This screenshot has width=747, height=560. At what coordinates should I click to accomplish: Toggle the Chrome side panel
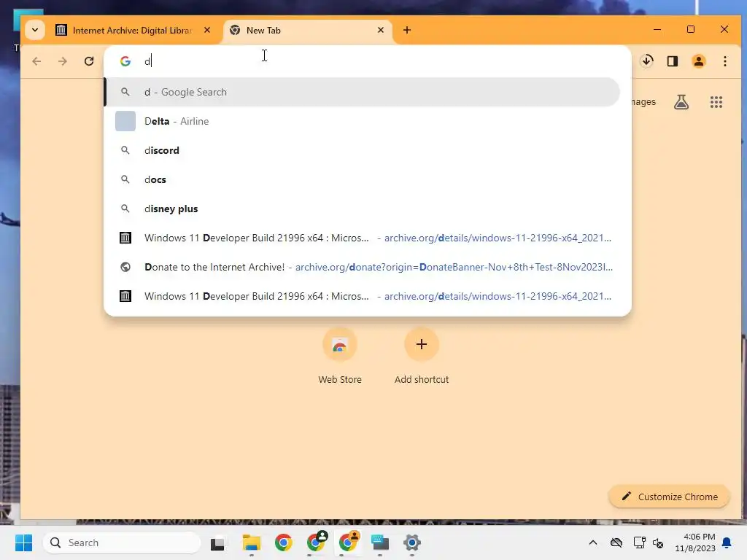(x=672, y=61)
